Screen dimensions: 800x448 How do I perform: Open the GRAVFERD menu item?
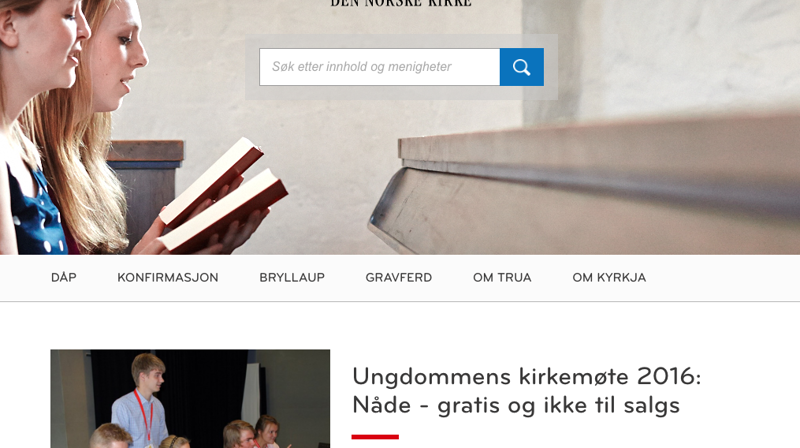click(398, 278)
